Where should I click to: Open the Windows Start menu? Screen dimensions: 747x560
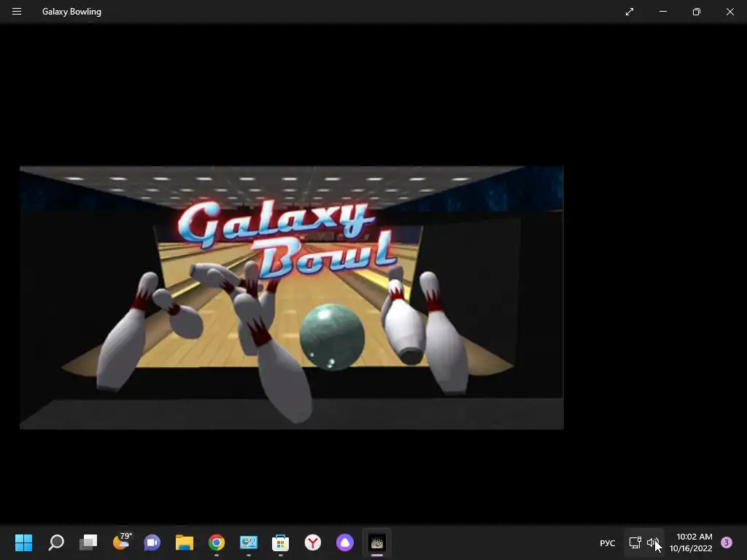pos(23,542)
